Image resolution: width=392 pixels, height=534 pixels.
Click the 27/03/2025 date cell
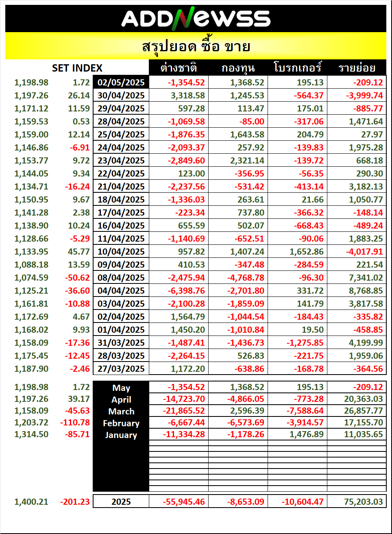(x=121, y=368)
